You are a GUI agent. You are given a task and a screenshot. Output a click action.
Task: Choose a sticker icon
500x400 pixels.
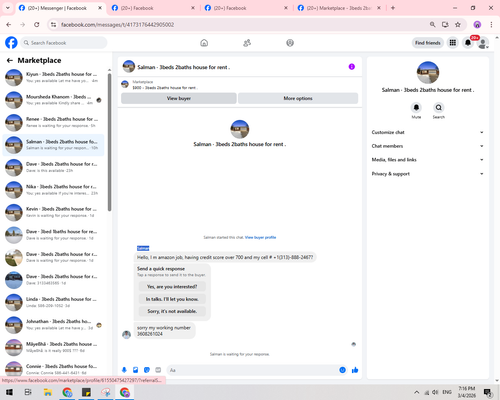147,370
